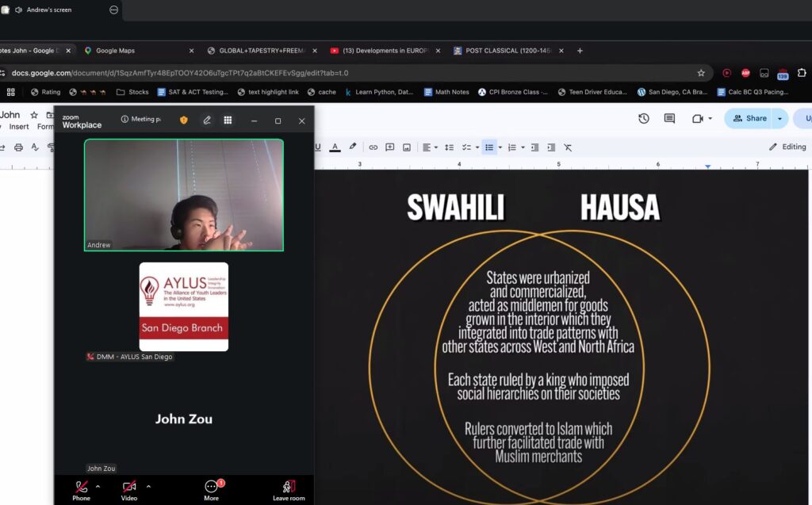Click the highlight color marker icon
Screen dimensions: 812x505
point(353,147)
